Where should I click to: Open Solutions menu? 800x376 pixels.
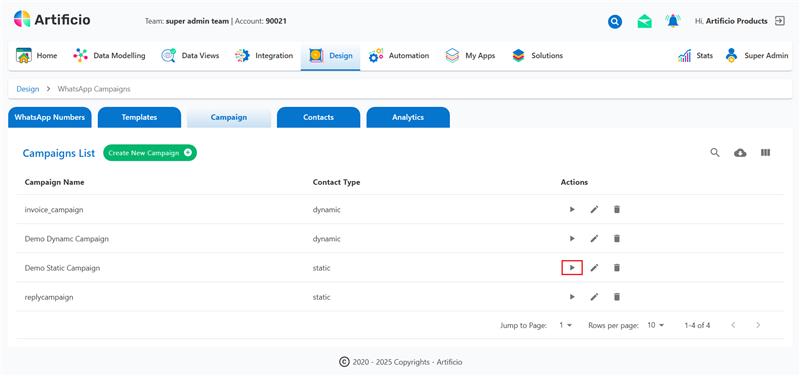tap(537, 56)
